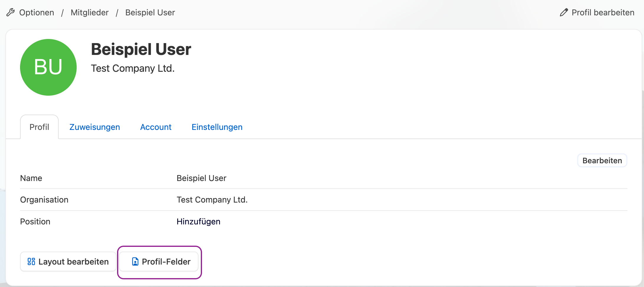Go to the Mitglieder breadcrumb
644x287 pixels.
click(90, 12)
